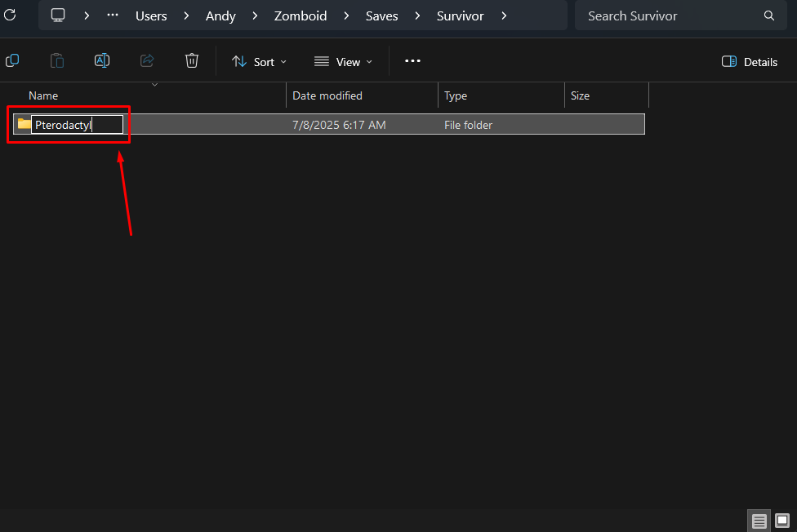Click the Copy icon in the toolbar
The image size is (797, 532).
click(12, 61)
